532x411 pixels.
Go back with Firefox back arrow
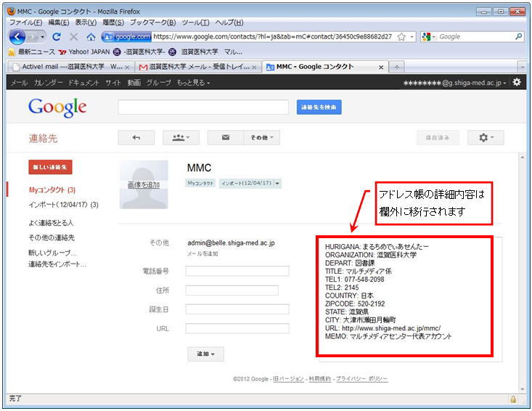[17, 36]
